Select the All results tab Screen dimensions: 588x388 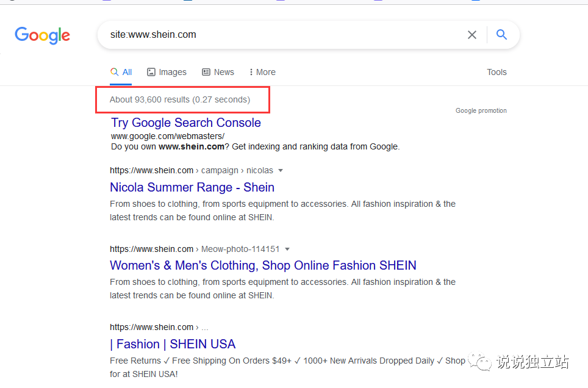pos(124,71)
